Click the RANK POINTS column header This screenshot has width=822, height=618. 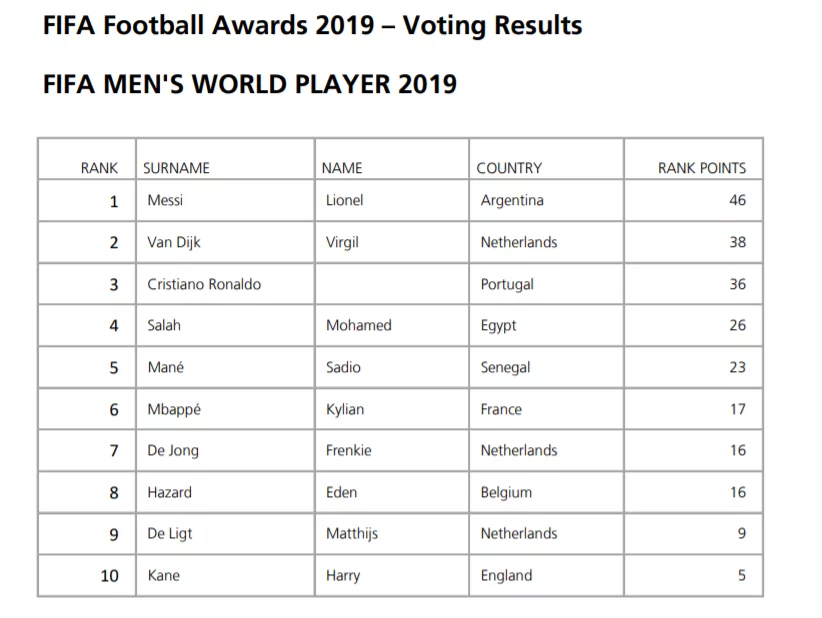[702, 168]
